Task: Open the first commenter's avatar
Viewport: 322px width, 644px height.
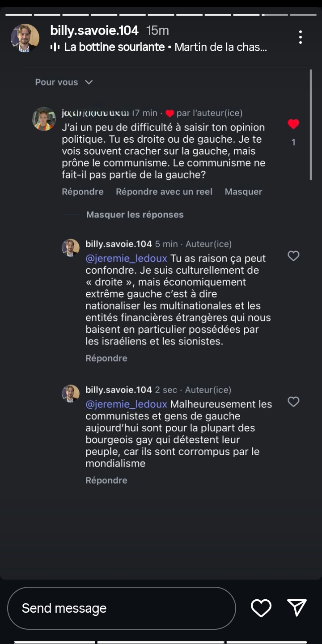Action: coord(44,119)
